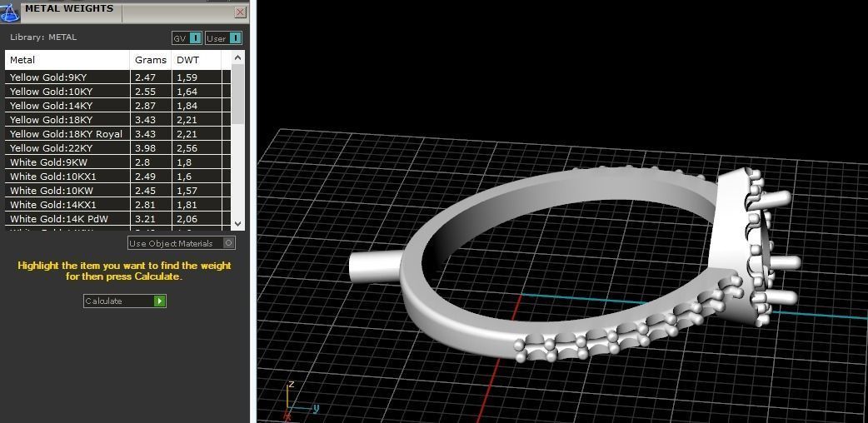Click the Metal Weights logo icon

tap(9, 12)
